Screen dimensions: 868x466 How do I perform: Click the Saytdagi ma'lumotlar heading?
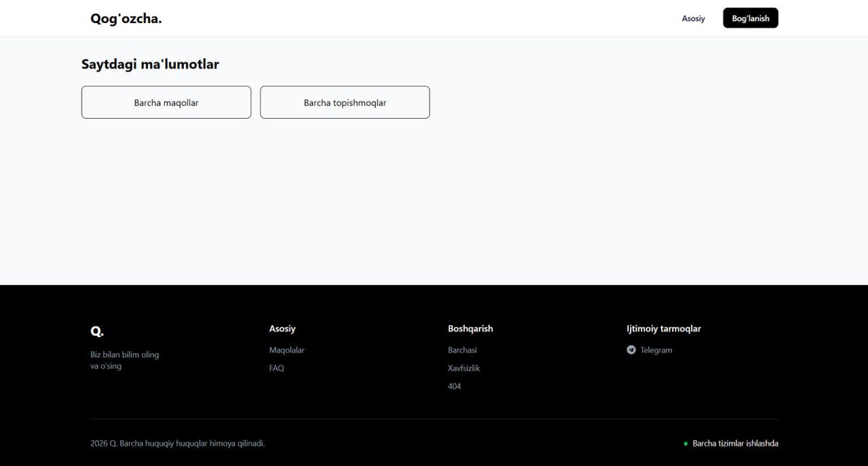pyautogui.click(x=150, y=64)
